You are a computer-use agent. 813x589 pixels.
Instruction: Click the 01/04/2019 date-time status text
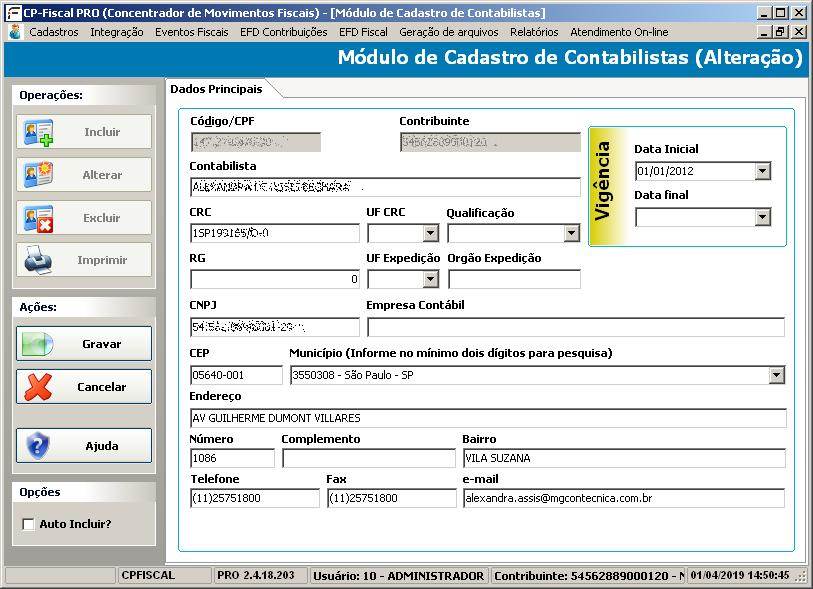pos(740,576)
